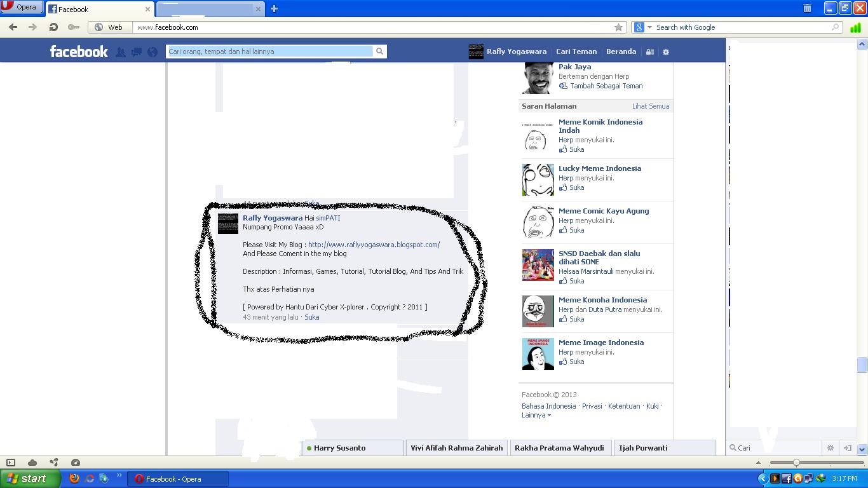Click the Opera menu button
This screenshot has height=488, width=868.
(22, 7)
